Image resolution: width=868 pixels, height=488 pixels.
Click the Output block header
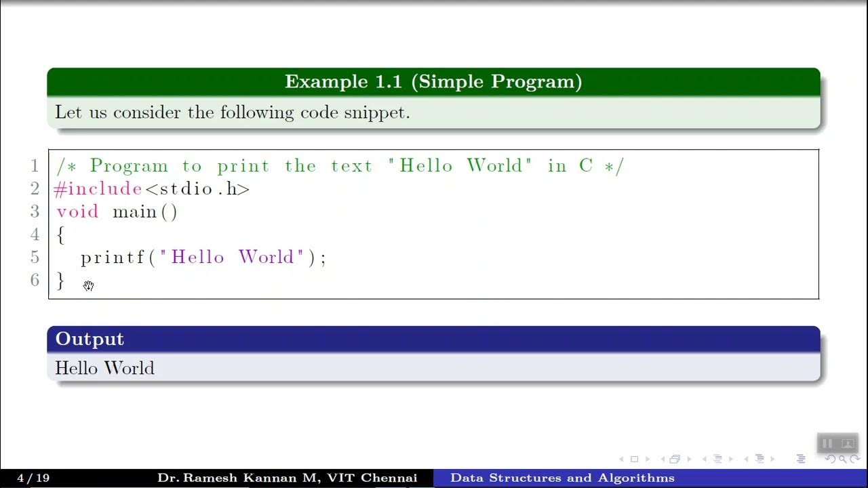[433, 339]
